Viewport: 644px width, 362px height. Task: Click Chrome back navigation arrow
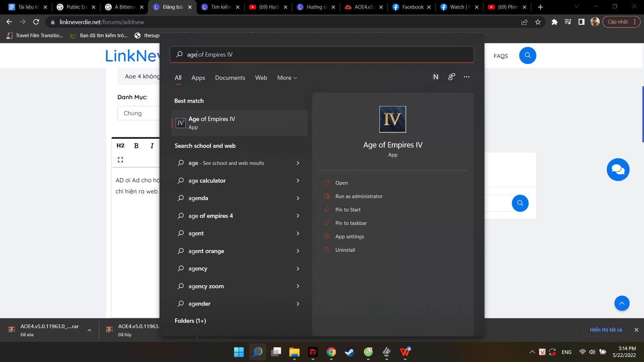click(x=9, y=22)
